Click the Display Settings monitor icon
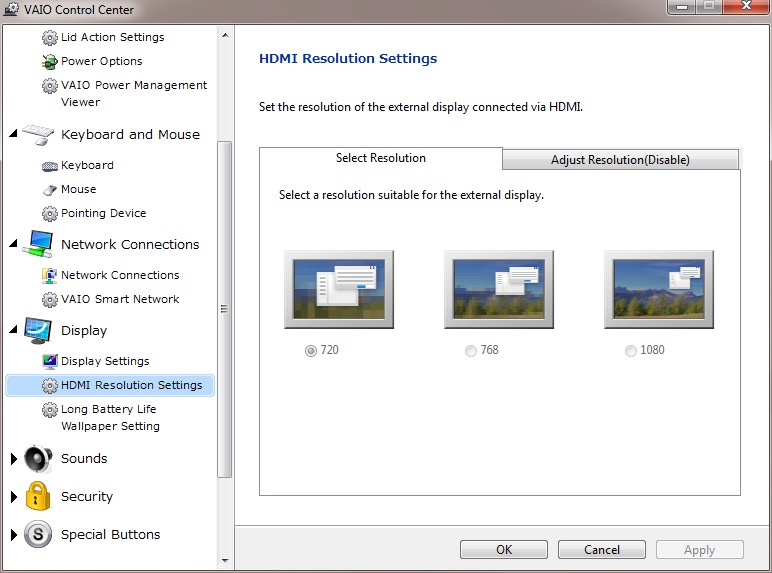This screenshot has width=772, height=573. tap(50, 361)
